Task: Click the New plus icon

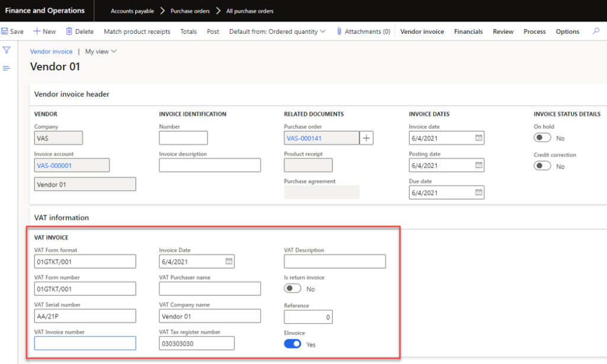Action: point(37,31)
